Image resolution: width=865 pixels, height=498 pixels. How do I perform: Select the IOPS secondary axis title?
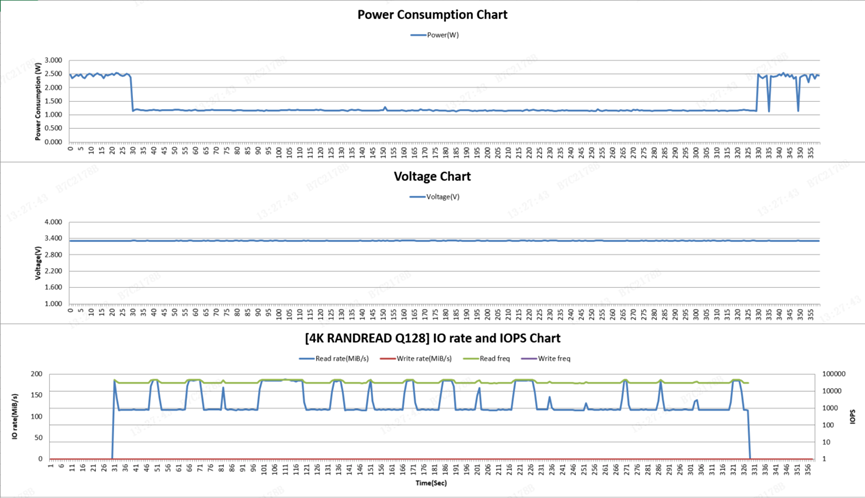[x=852, y=416]
